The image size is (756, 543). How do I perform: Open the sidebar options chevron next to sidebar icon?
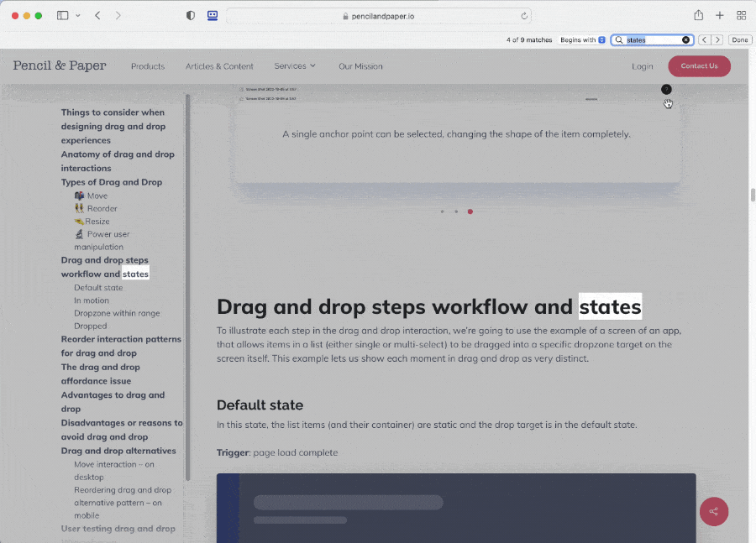(76, 15)
